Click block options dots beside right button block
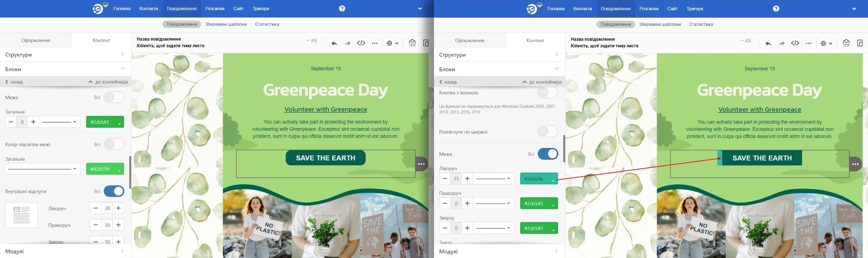This screenshot has width=868, height=258. coord(855,164)
